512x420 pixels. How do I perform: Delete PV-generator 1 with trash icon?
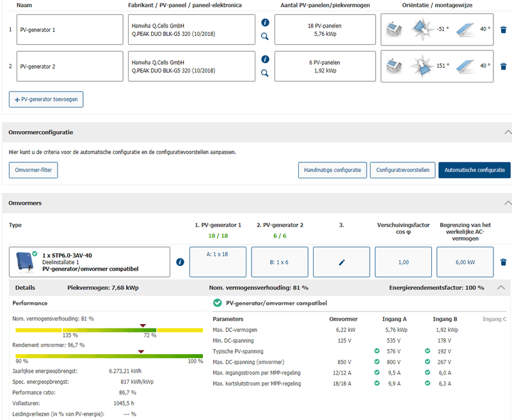point(503,29)
